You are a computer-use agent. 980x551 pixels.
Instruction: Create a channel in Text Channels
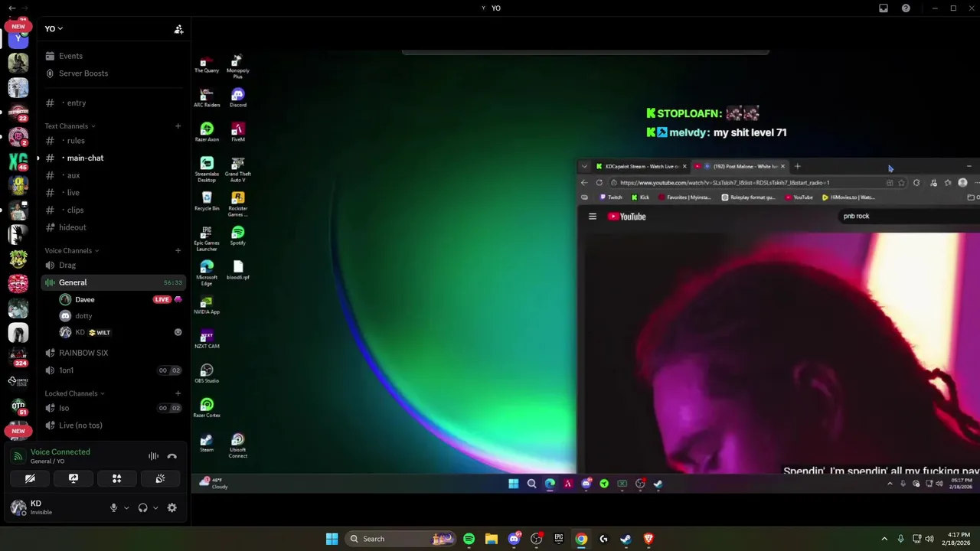pos(178,126)
